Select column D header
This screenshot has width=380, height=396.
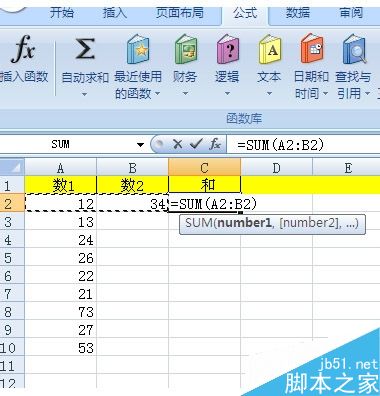(277, 168)
